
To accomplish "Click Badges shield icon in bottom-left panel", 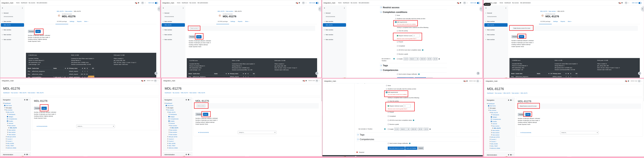I will (7, 117).
